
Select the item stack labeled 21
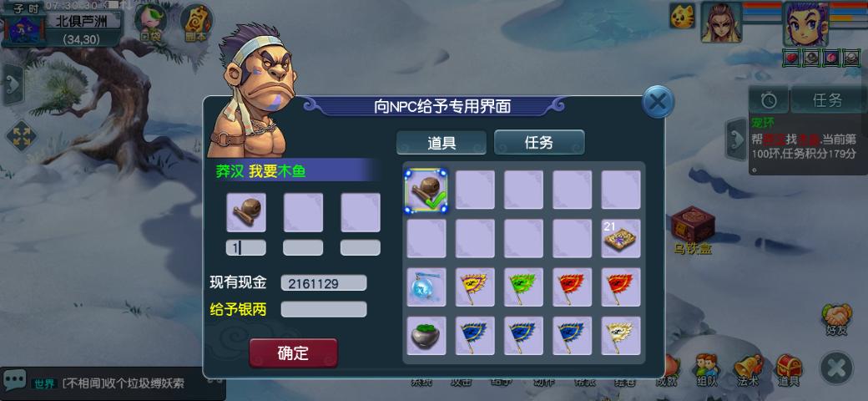click(x=621, y=238)
